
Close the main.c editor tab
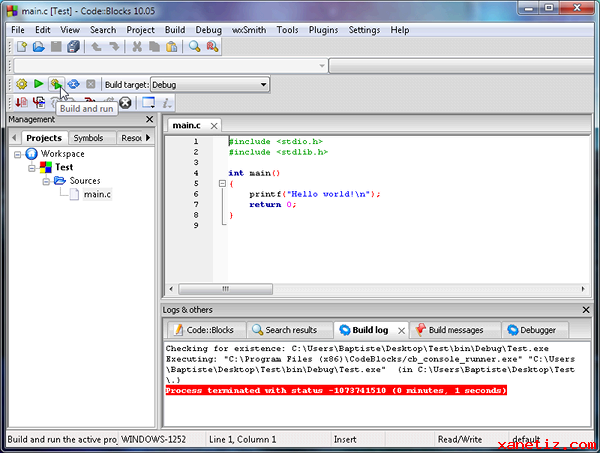click(x=214, y=126)
